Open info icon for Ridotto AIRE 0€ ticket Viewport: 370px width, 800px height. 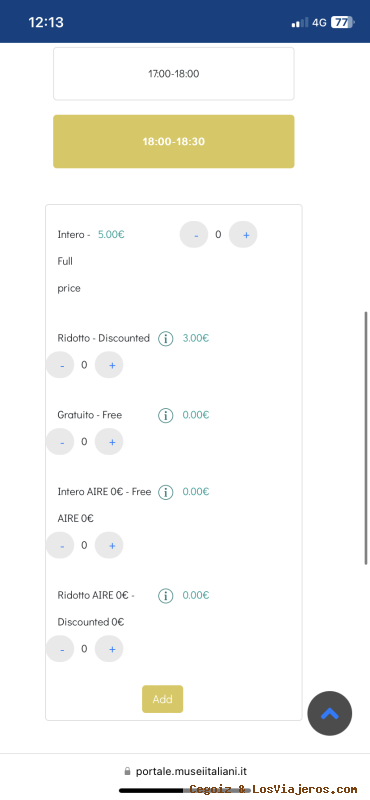pos(165,595)
